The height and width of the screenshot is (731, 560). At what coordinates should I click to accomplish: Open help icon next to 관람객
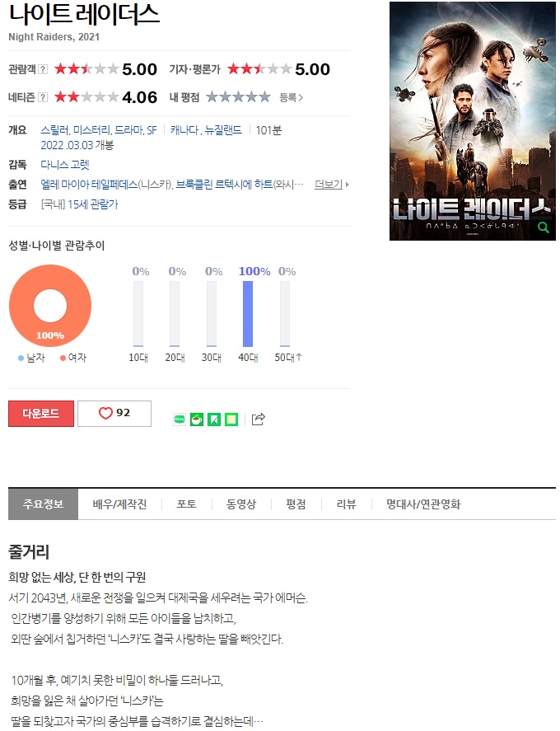pos(43,69)
